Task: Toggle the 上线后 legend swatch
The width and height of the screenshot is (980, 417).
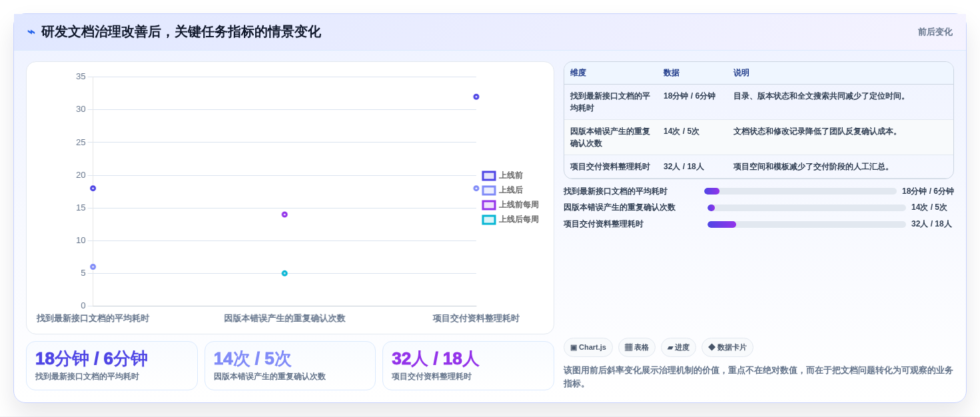Action: 489,191
